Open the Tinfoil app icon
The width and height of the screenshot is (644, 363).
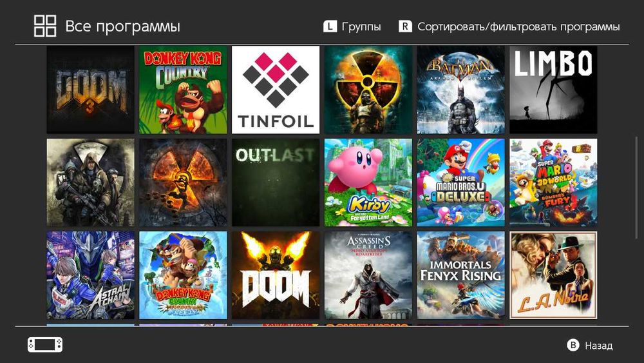pos(276,90)
